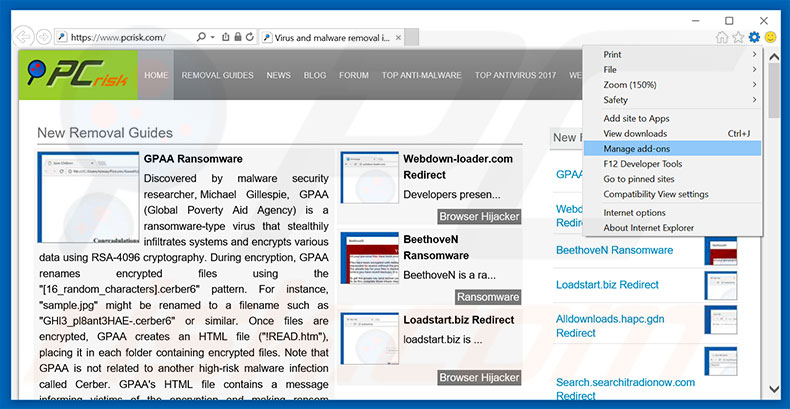Image resolution: width=790 pixels, height=409 pixels.
Task: Click sidebar thumbnail beside Alldownloads.hapc.gdn
Action: pyautogui.click(x=720, y=320)
